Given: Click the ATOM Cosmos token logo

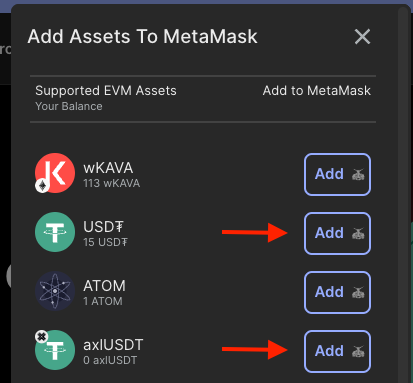Looking at the screenshot, I should (x=55, y=291).
